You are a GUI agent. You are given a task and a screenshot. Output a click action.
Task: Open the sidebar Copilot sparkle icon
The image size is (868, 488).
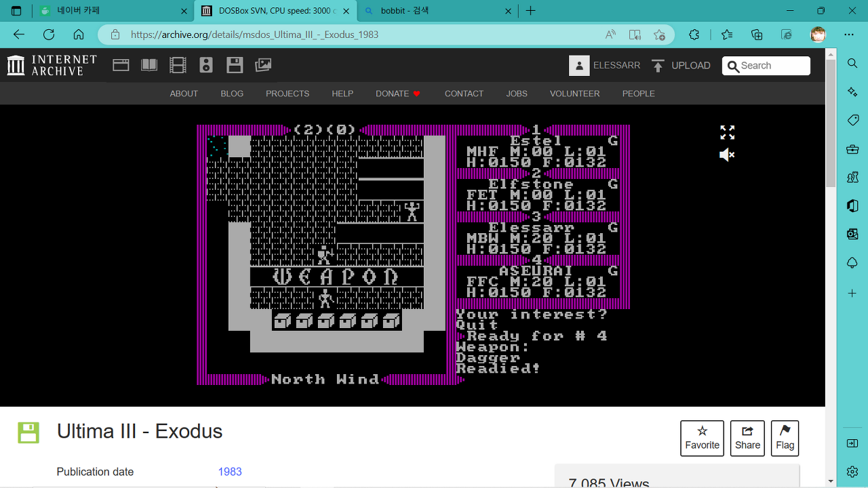852,91
